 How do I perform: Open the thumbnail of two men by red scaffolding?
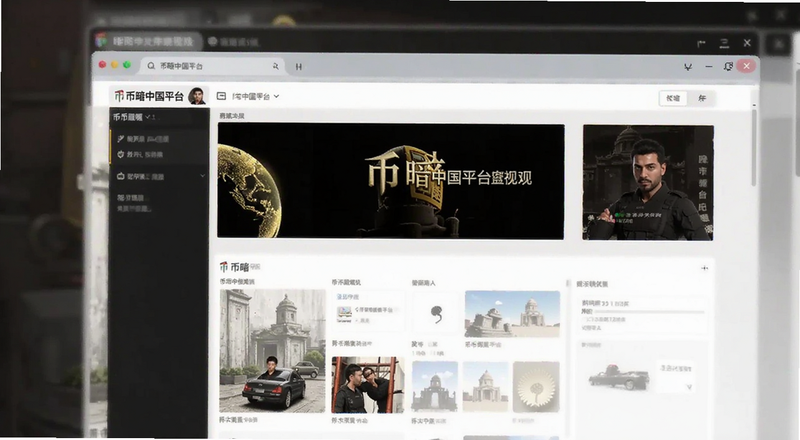point(367,385)
